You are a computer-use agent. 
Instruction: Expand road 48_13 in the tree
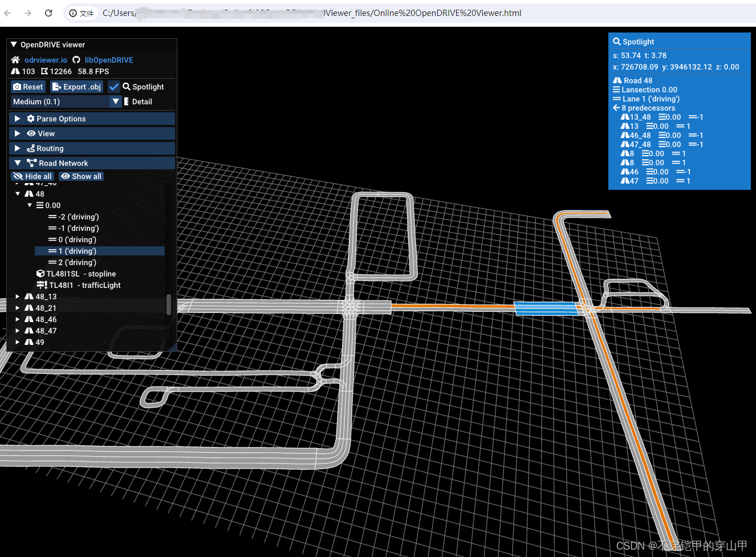(18, 296)
